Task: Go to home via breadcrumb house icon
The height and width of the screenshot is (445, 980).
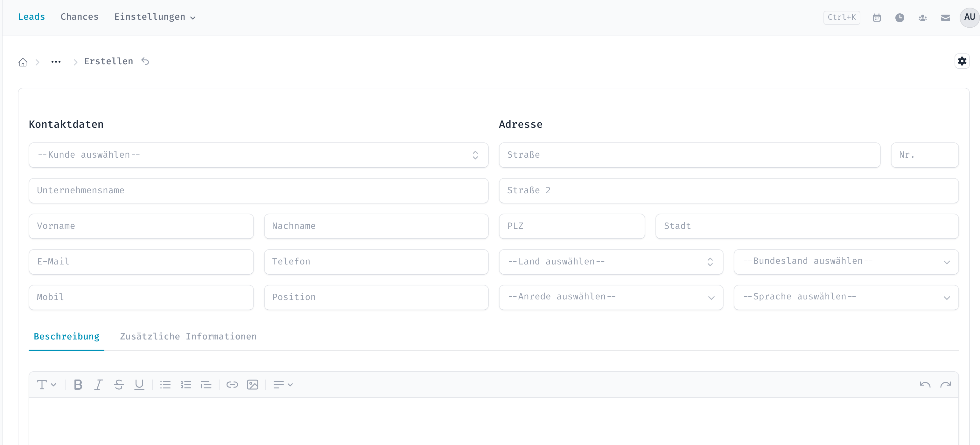Action: click(23, 62)
